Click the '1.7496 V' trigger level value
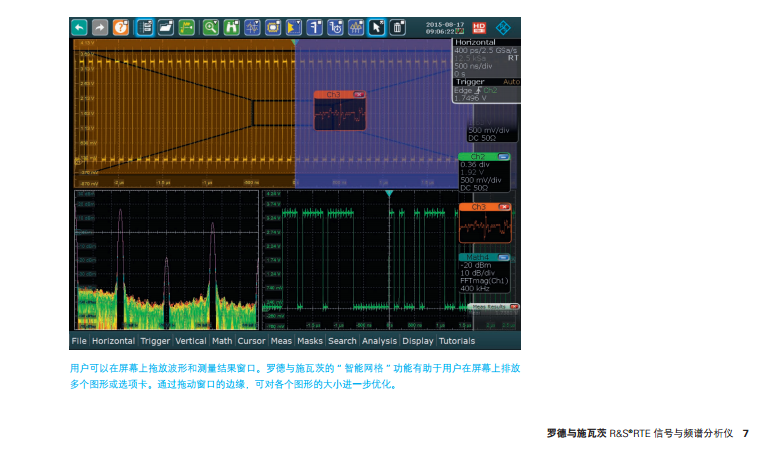783x459 pixels. [x=470, y=98]
